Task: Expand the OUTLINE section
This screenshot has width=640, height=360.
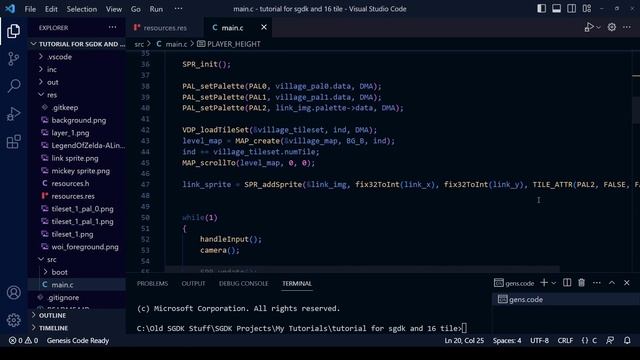Action: pyautogui.click(x=77, y=316)
